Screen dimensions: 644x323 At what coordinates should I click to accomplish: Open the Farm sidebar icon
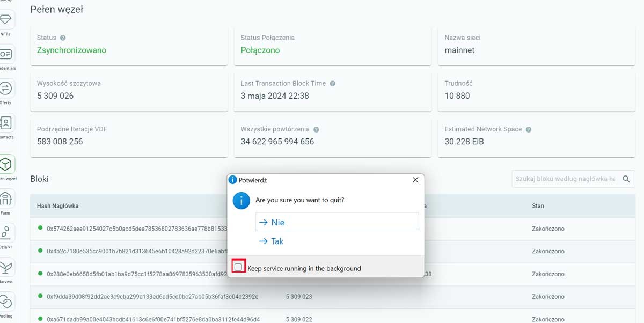(6, 199)
